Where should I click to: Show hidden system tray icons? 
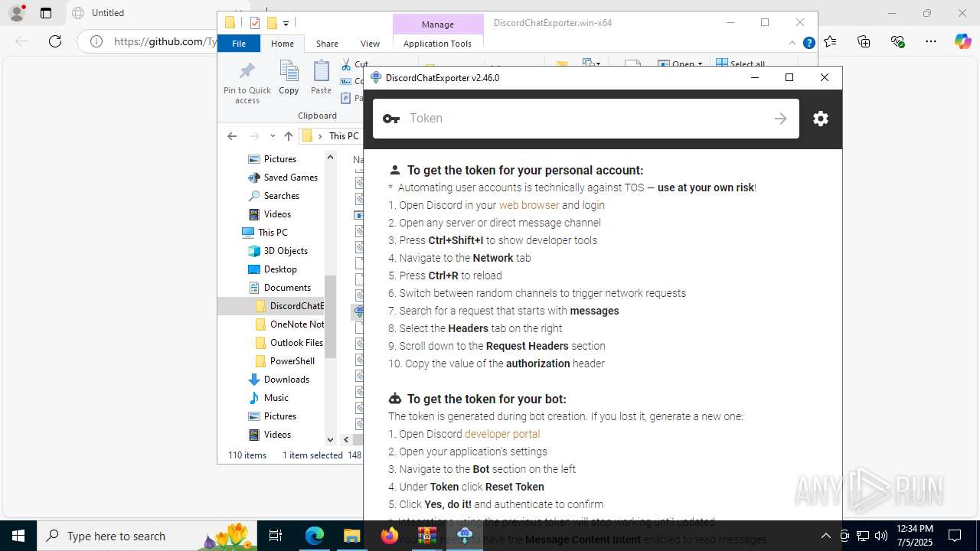point(825,536)
